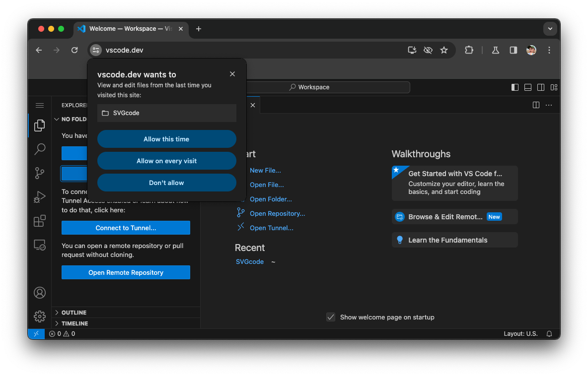Uncheck Show welcome page on startup

coord(331,316)
